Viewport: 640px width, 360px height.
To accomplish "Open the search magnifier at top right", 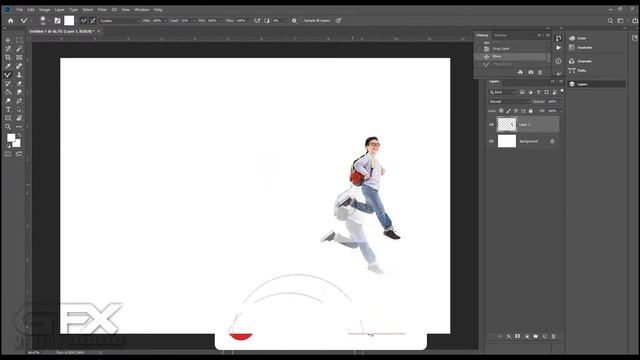I will point(610,20).
